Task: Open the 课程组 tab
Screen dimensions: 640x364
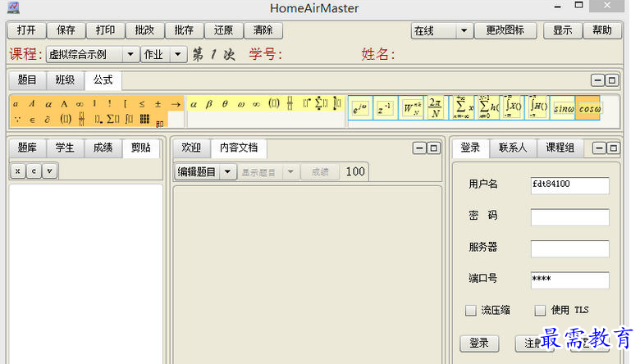Action: tap(560, 148)
